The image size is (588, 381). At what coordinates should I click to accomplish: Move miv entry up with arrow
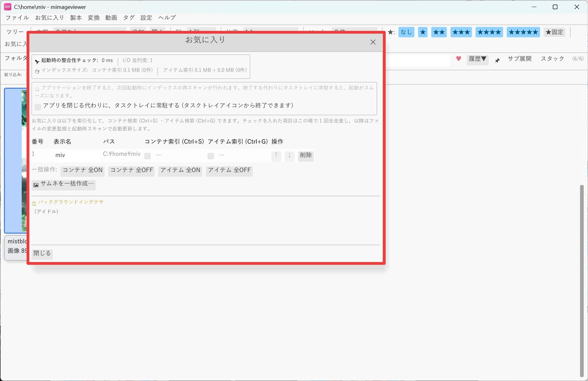[x=276, y=156]
